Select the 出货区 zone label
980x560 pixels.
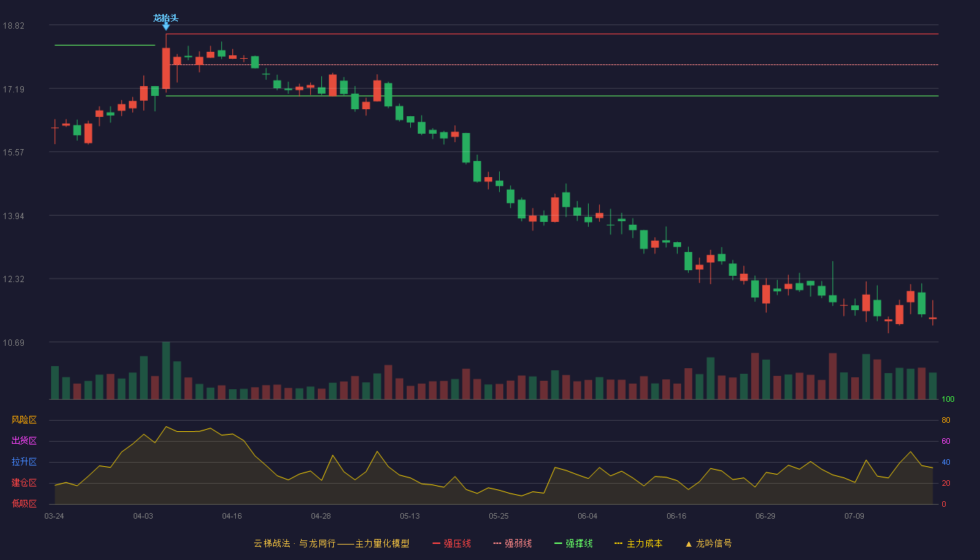tap(24, 441)
